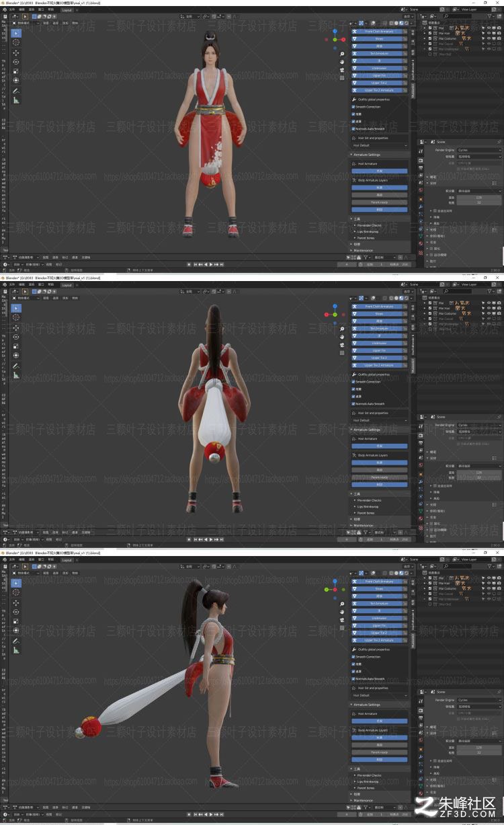Expand Pre-render Checks in the front-view window
Viewport: 504px width, 825px height.
(x=369, y=225)
